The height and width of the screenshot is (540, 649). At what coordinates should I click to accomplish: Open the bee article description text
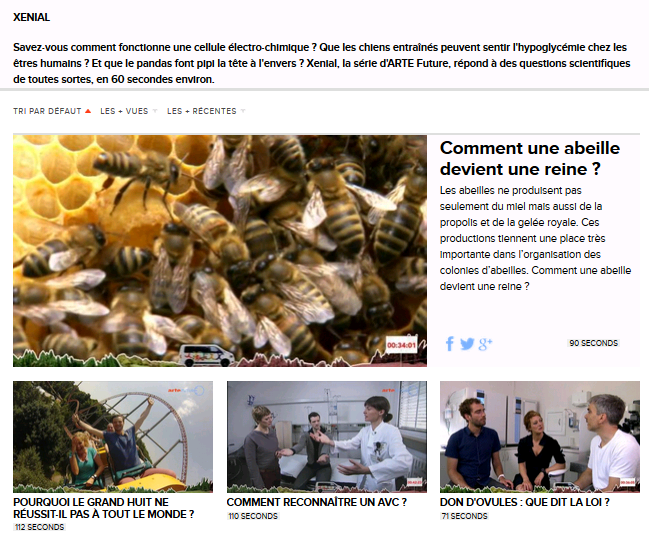535,238
